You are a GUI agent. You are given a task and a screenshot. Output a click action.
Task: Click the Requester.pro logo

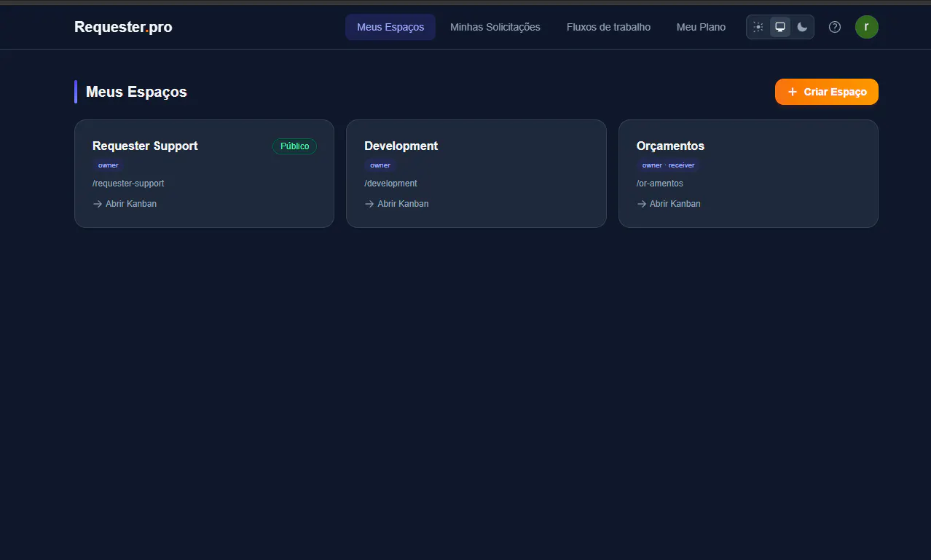click(123, 27)
